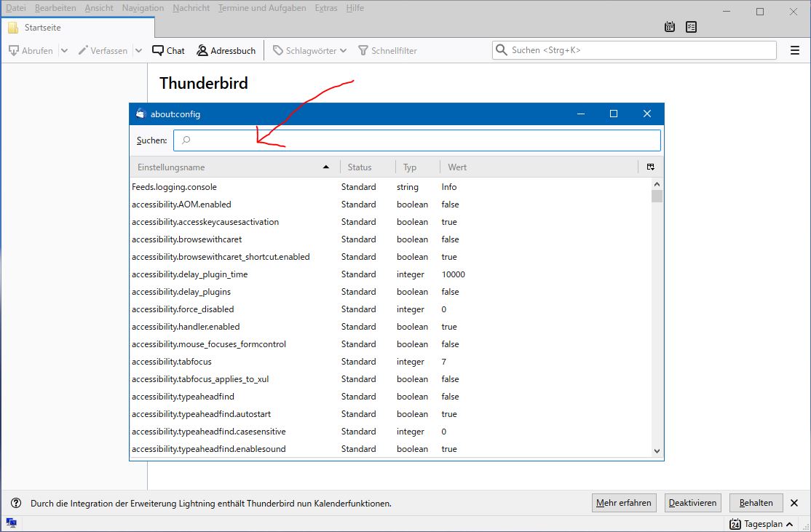Click the about:config Suchen search field
The image size is (811, 532).
(416, 140)
